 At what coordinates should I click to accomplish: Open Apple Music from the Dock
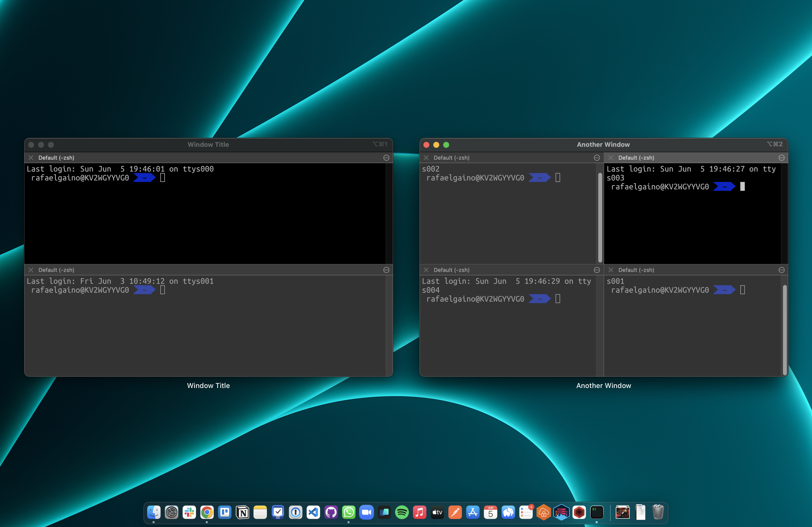(420, 512)
